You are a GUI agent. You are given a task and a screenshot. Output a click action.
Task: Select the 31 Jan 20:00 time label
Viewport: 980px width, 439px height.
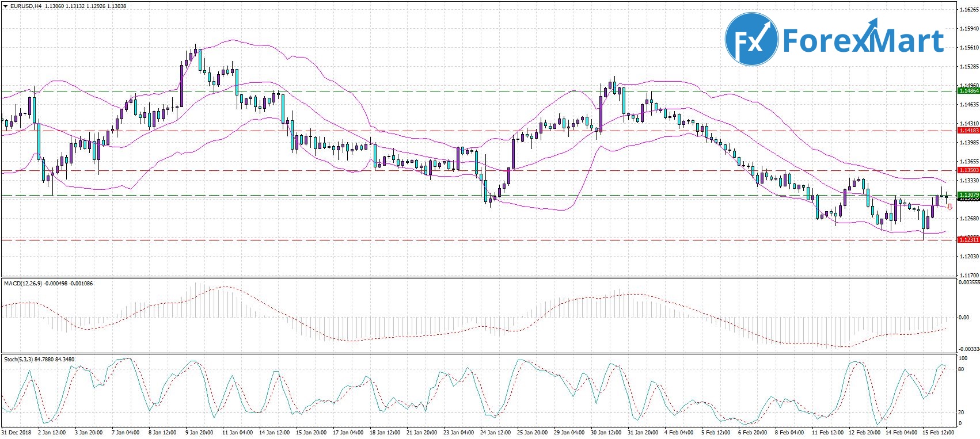pos(643,432)
